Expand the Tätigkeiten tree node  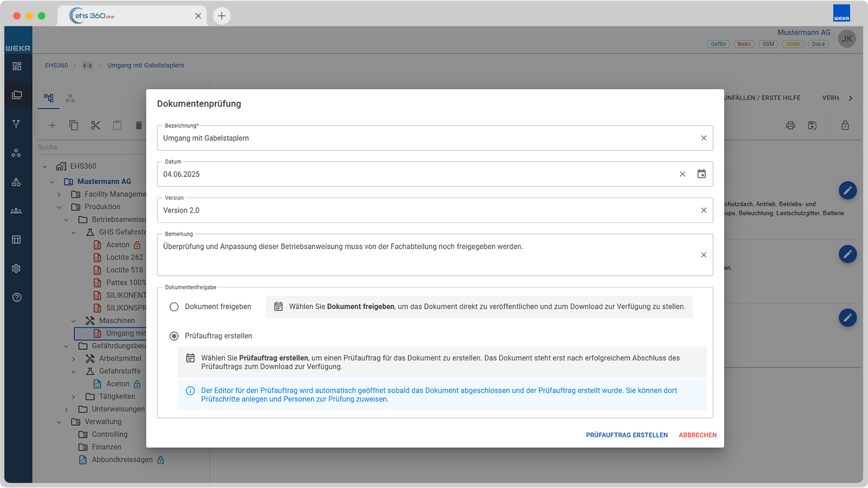click(x=74, y=397)
